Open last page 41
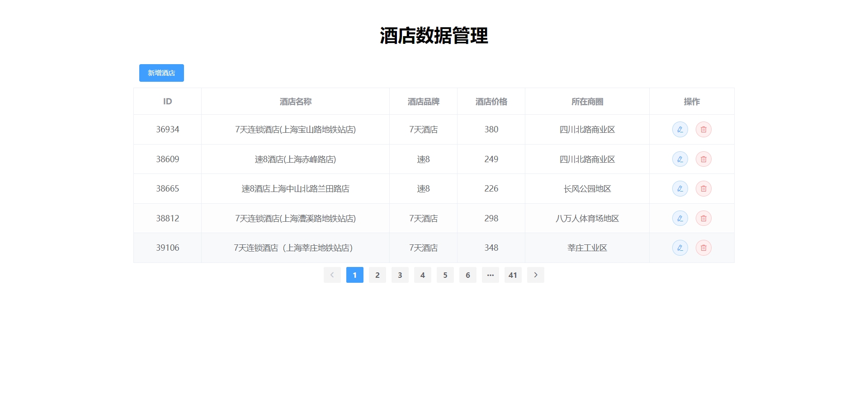Screen dimensions: 868x393 pos(513,275)
